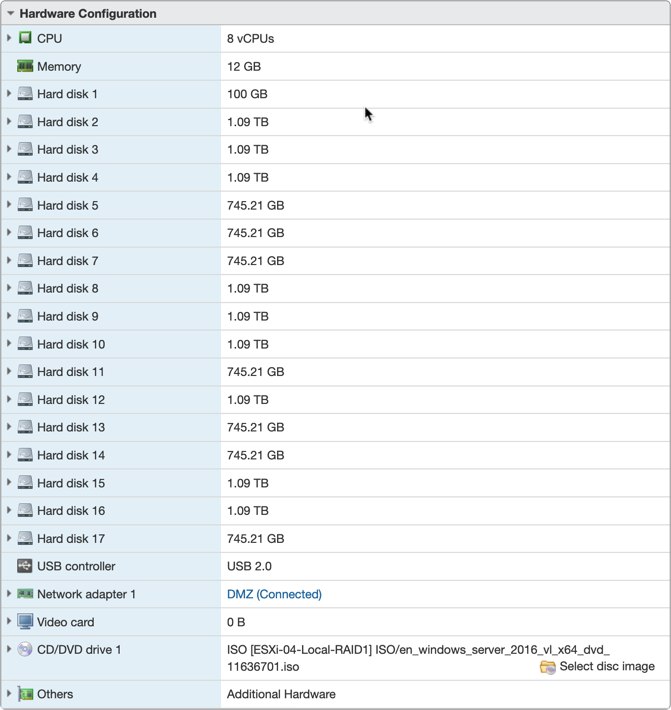Select the ISO file path text
The image size is (671, 710).
pyautogui.click(x=418, y=658)
